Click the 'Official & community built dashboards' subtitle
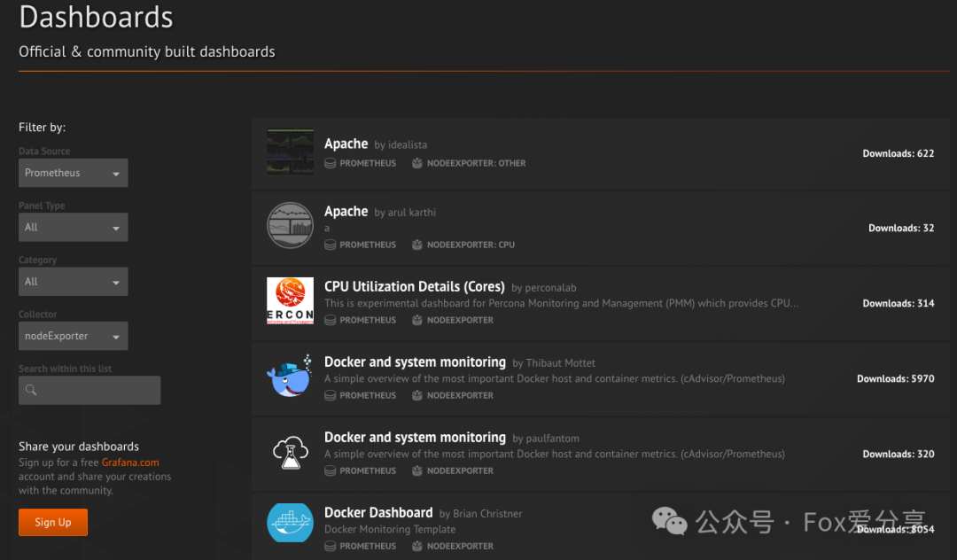957x560 pixels. point(147,52)
